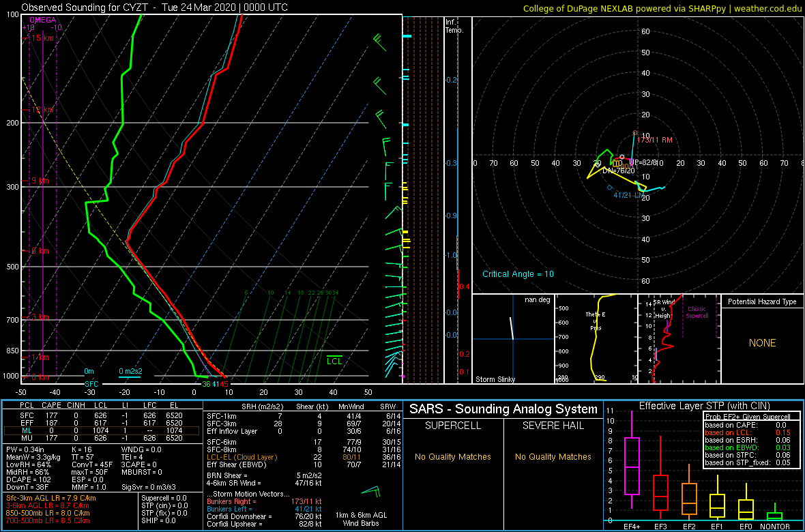Click the Bunkers right-mover circle marker on hodograph
Image resolution: width=805 pixels, height=532 pixels.
point(635,133)
